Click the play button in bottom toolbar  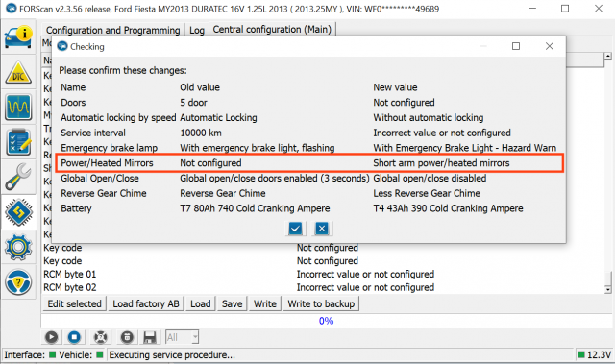tap(51, 337)
